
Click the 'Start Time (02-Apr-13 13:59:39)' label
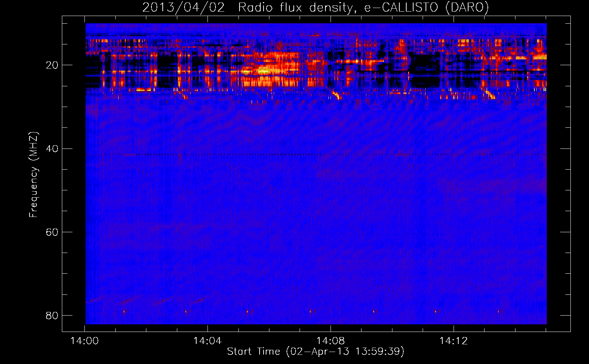(316, 352)
